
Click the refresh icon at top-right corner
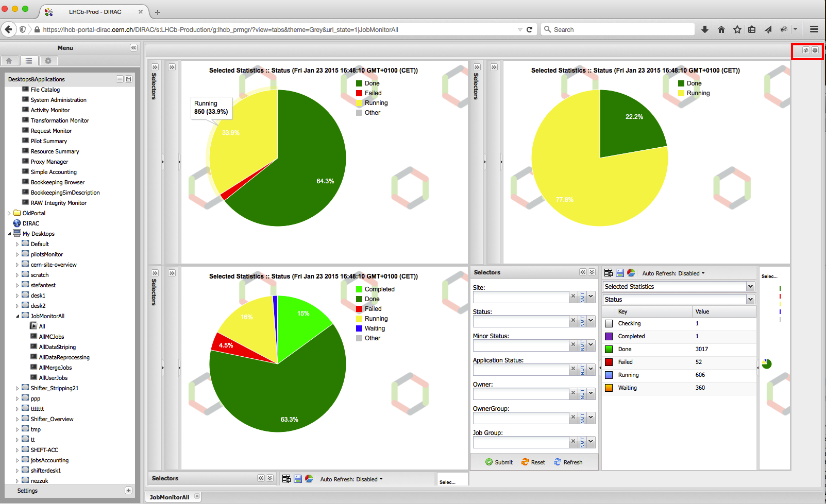coord(806,50)
